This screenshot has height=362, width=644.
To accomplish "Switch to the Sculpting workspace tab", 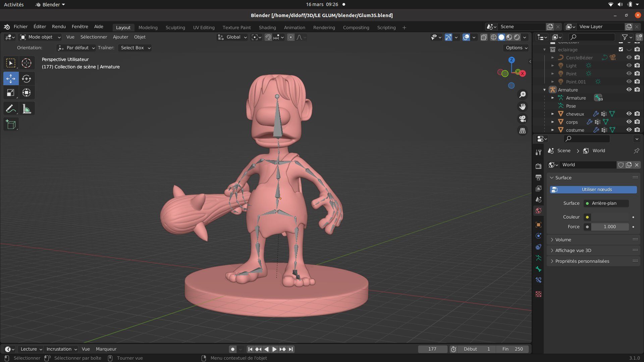I will tap(175, 28).
